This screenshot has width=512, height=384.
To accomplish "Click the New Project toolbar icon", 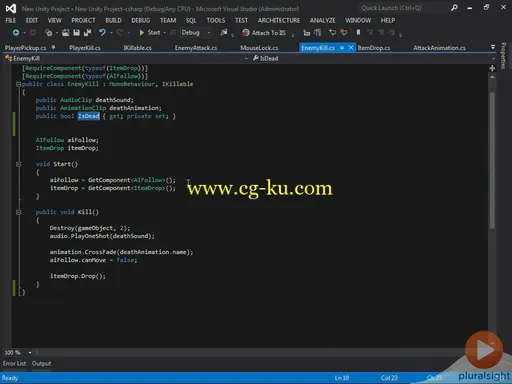I will coord(49,33).
